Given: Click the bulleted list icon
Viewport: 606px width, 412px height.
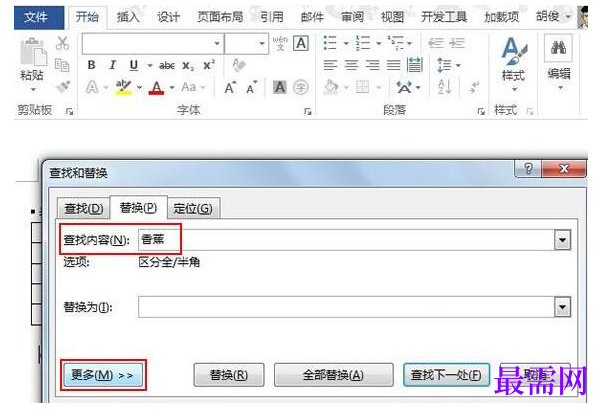Looking at the screenshot, I should [x=330, y=43].
